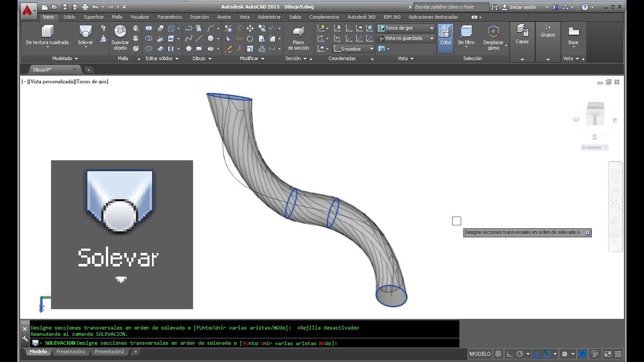This screenshot has height=362, width=644.
Task: Click the Autodesk Exchange X icon
Action: click(555, 7)
